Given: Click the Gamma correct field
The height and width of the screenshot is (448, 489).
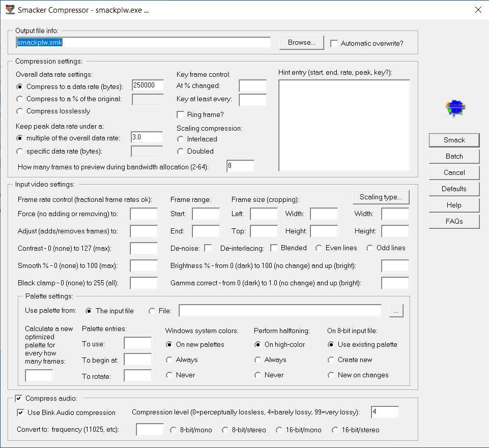Looking at the screenshot, I should click(395, 283).
